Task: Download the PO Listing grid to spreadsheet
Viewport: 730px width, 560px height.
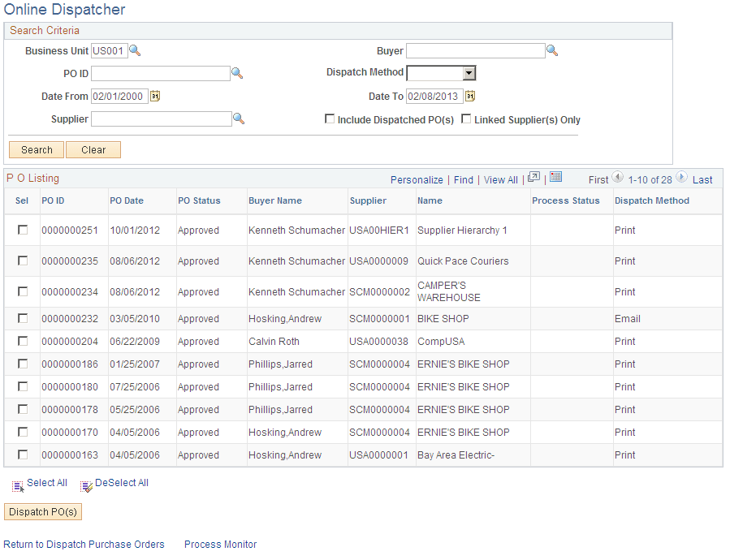Action: pos(555,178)
